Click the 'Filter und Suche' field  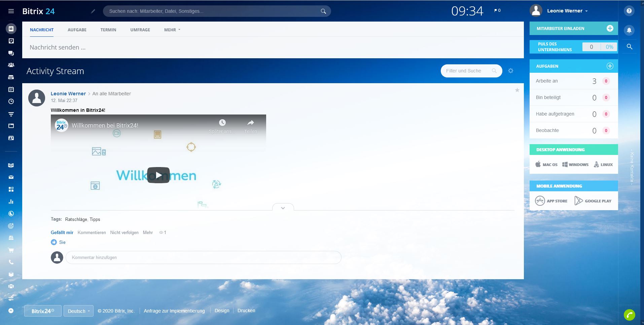[471, 71]
